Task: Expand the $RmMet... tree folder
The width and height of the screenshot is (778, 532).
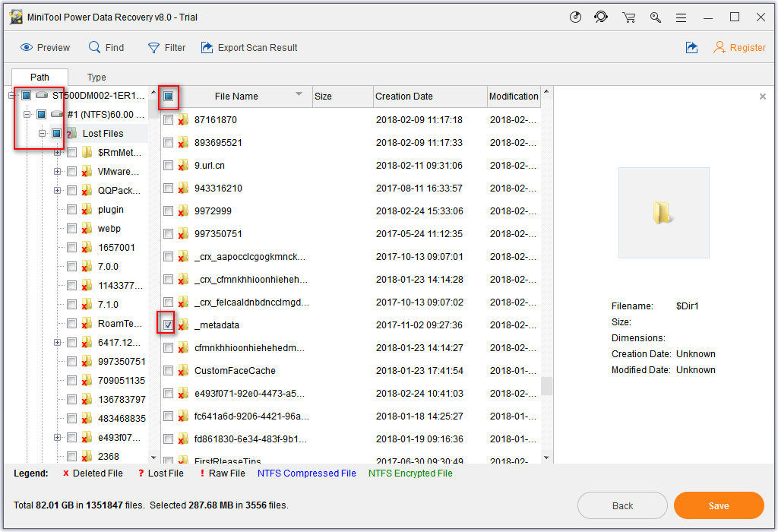Action: tap(58, 152)
